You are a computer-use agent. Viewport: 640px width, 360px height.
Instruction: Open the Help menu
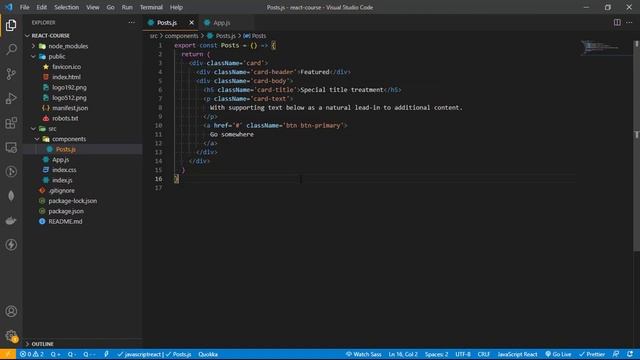point(176,7)
